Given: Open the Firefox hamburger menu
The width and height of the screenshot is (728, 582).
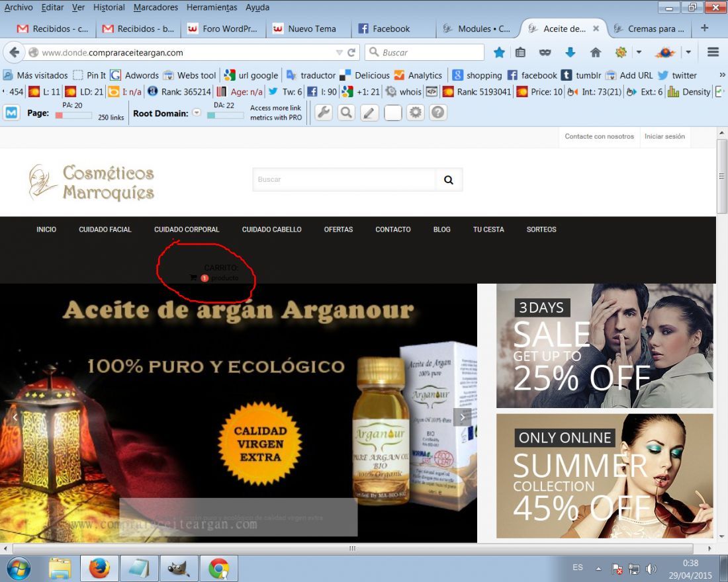Looking at the screenshot, I should (713, 52).
